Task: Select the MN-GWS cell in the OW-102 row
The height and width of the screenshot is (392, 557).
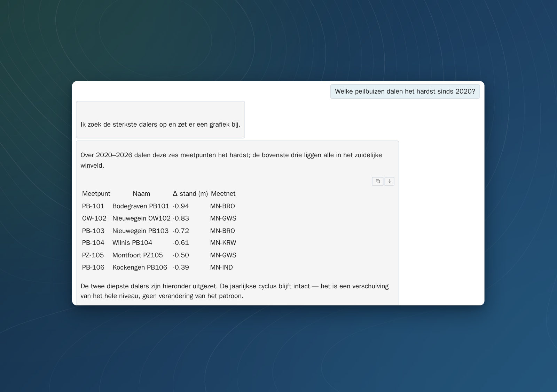Action: (x=223, y=218)
